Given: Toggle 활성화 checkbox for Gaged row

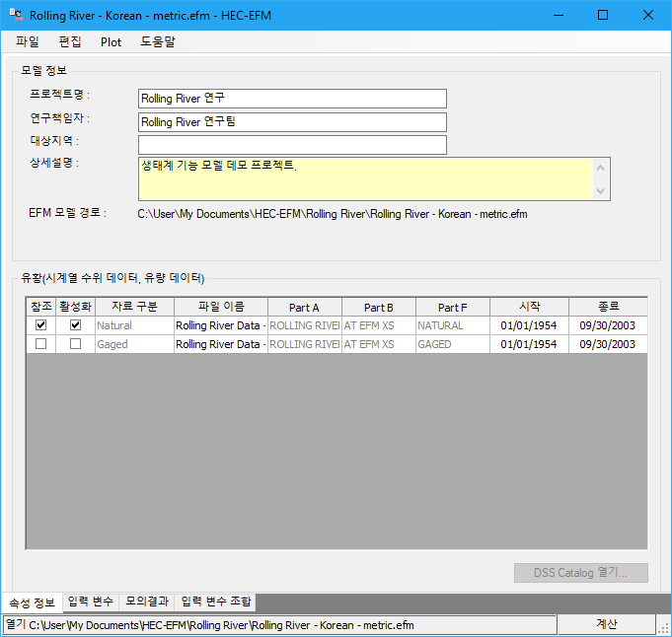Looking at the screenshot, I should click(75, 344).
